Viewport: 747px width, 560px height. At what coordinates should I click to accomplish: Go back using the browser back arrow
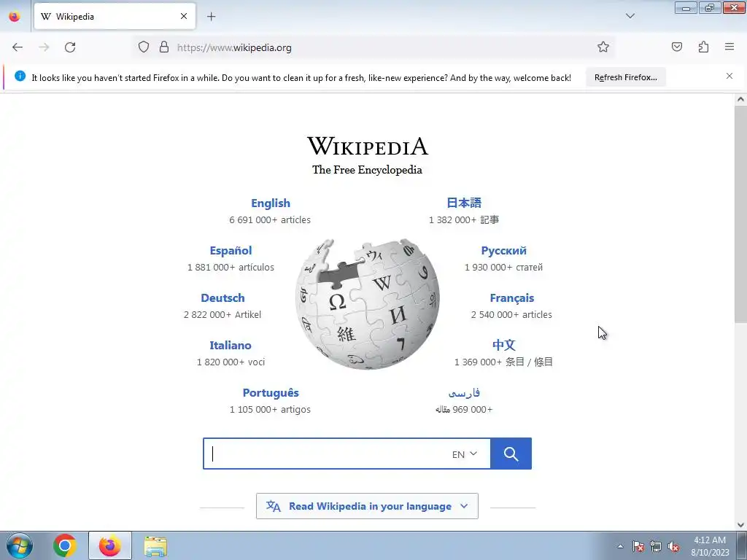click(x=18, y=47)
